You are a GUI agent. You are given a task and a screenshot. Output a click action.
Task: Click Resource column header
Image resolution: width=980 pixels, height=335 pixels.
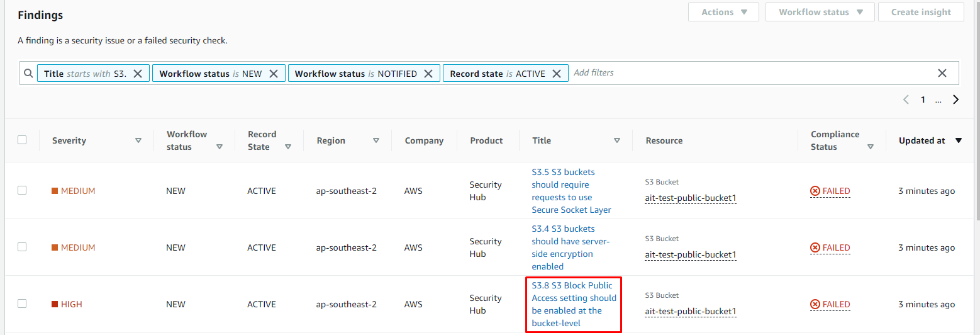coord(664,140)
